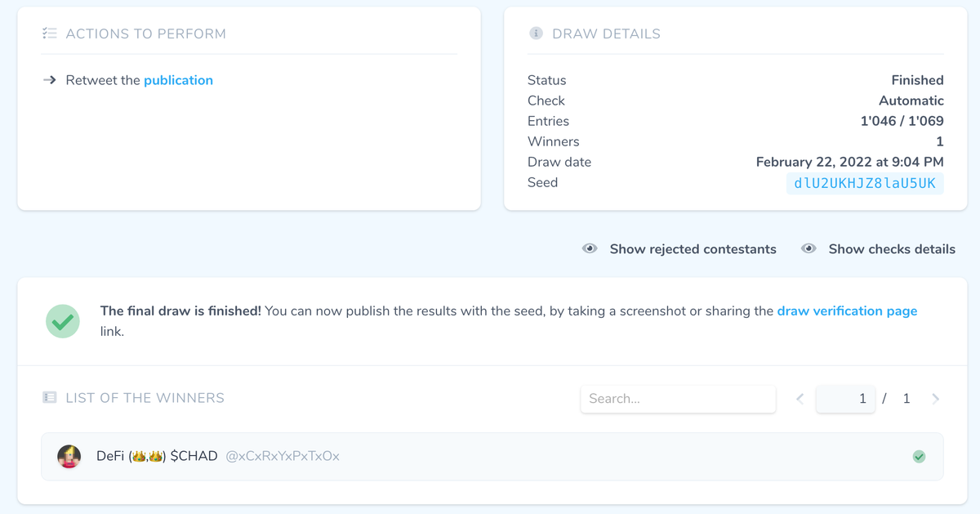Click the left chevron in winners pagination
This screenshot has width=980, height=514.
[x=800, y=398]
